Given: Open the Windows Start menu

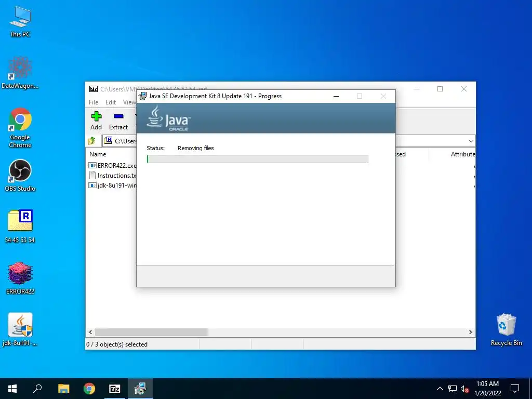Looking at the screenshot, I should [12, 389].
